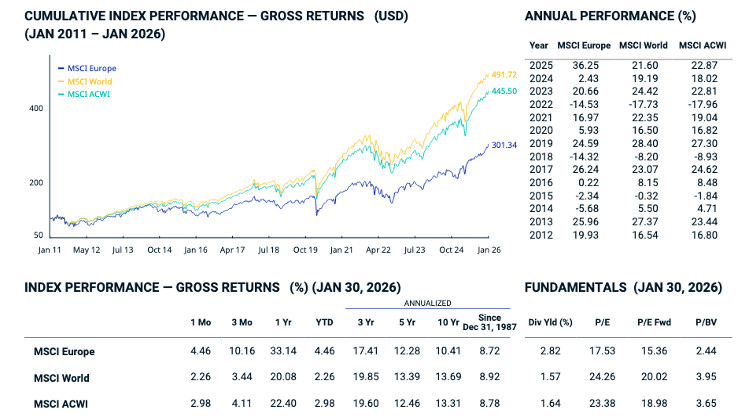750x418 pixels.
Task: Click the 445.50 chart end value
Action: pyautogui.click(x=500, y=92)
